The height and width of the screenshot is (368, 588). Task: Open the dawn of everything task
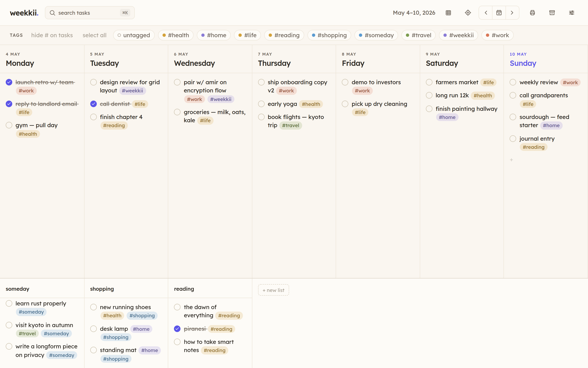click(x=200, y=311)
